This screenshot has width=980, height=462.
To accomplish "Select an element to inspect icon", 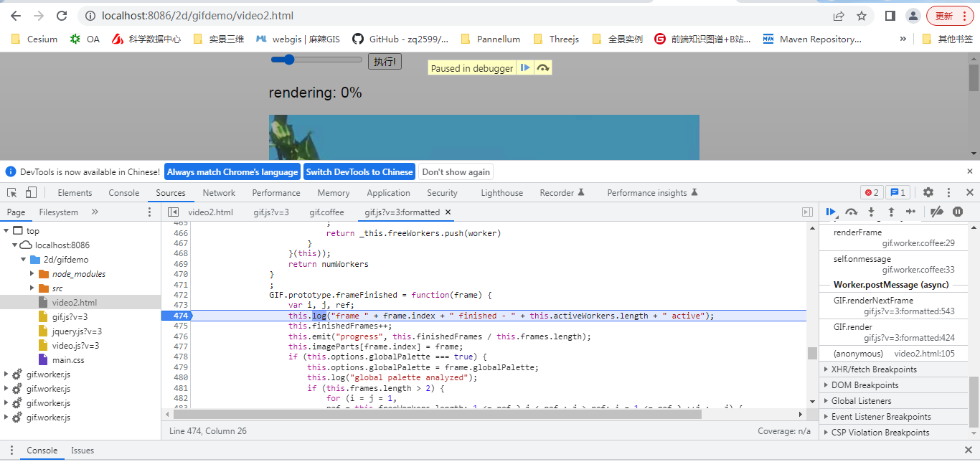I will [x=13, y=192].
